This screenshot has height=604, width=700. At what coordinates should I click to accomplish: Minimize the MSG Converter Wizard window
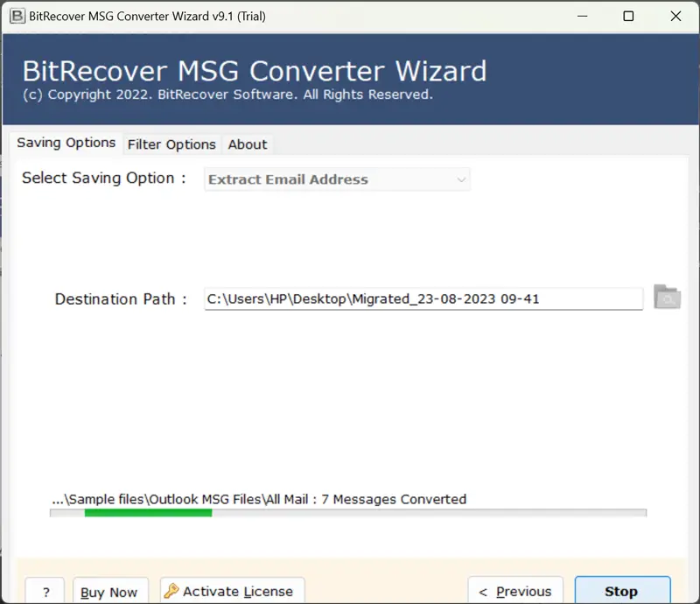pyautogui.click(x=581, y=16)
